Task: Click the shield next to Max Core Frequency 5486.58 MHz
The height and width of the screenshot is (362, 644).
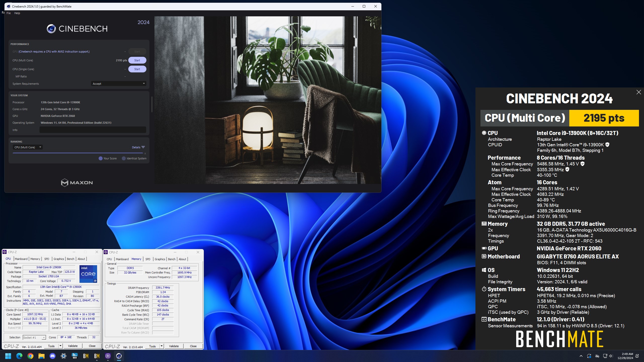Action: [x=582, y=164]
